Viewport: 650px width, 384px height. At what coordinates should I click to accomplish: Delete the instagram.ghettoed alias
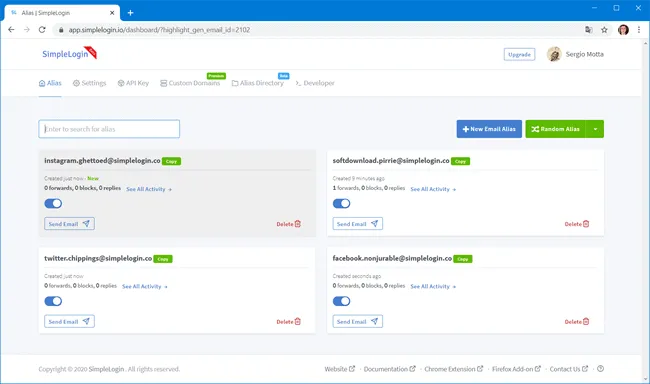pyautogui.click(x=289, y=224)
